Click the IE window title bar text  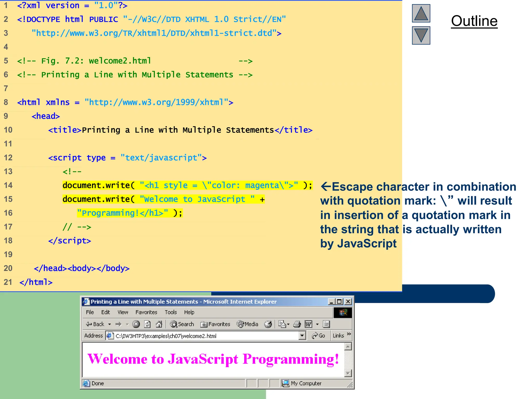click(184, 302)
